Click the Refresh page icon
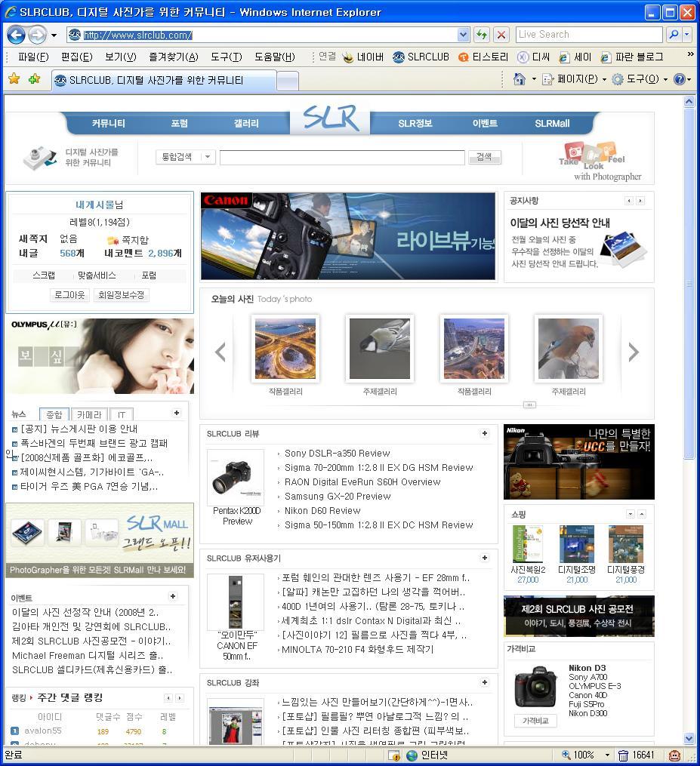The image size is (700, 766). pos(482,35)
